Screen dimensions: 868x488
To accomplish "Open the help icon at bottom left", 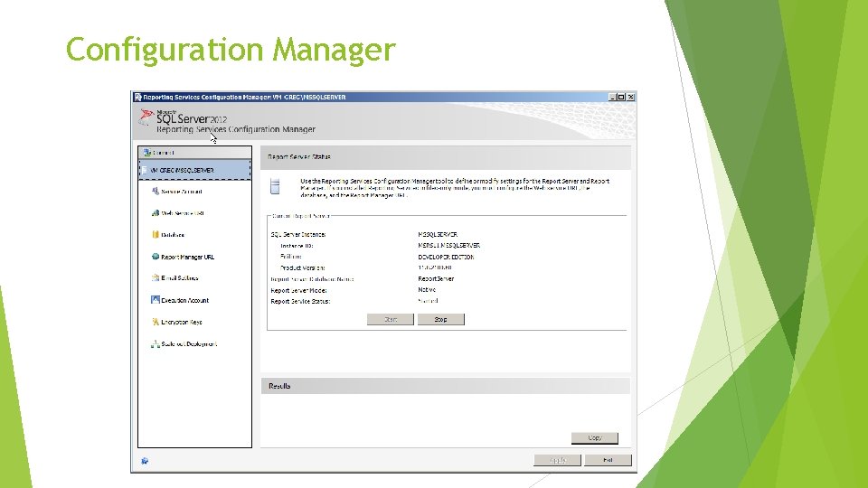I will tap(145, 460).
